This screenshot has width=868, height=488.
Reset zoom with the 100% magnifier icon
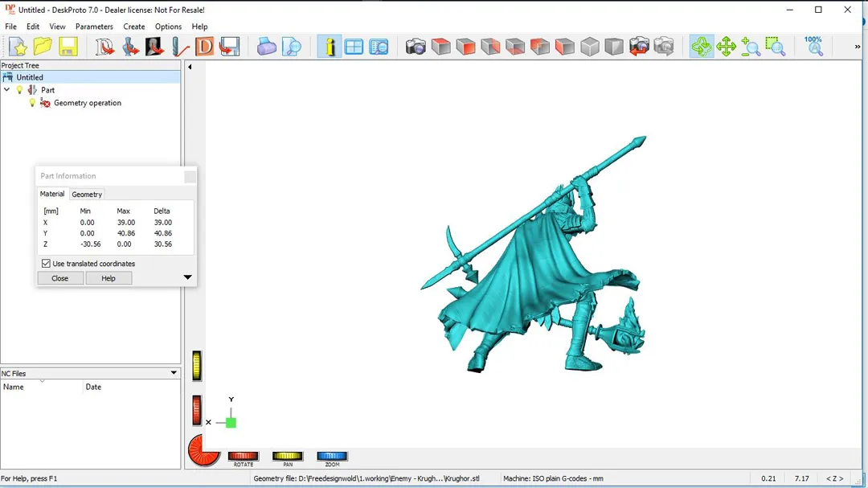(x=813, y=47)
